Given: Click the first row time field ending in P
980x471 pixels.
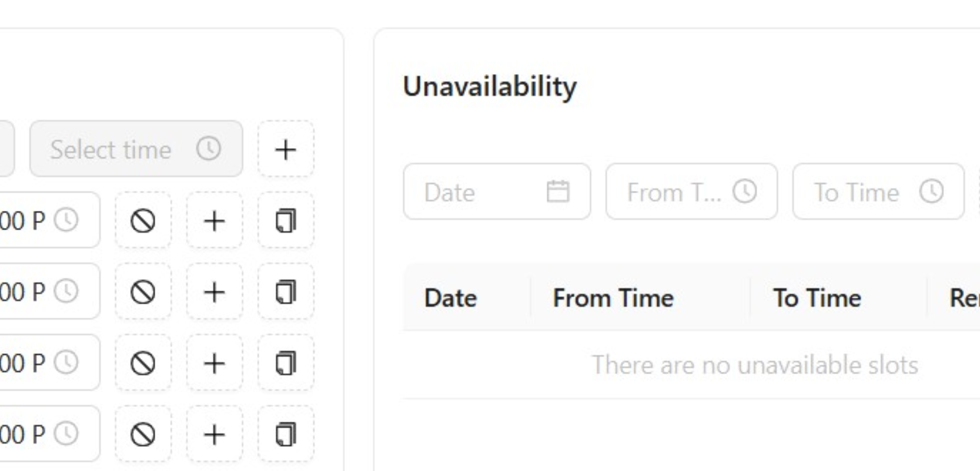Looking at the screenshot, I should pos(41,221).
